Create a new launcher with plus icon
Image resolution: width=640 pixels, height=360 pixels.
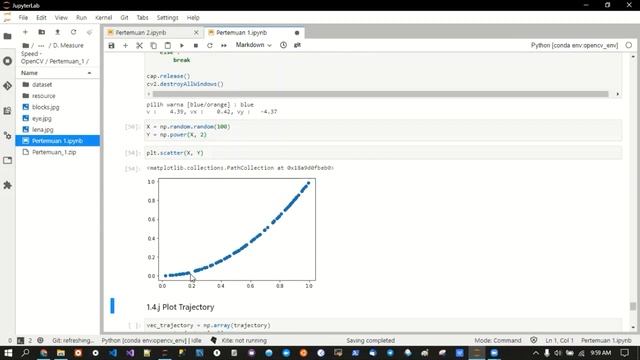pos(25,32)
